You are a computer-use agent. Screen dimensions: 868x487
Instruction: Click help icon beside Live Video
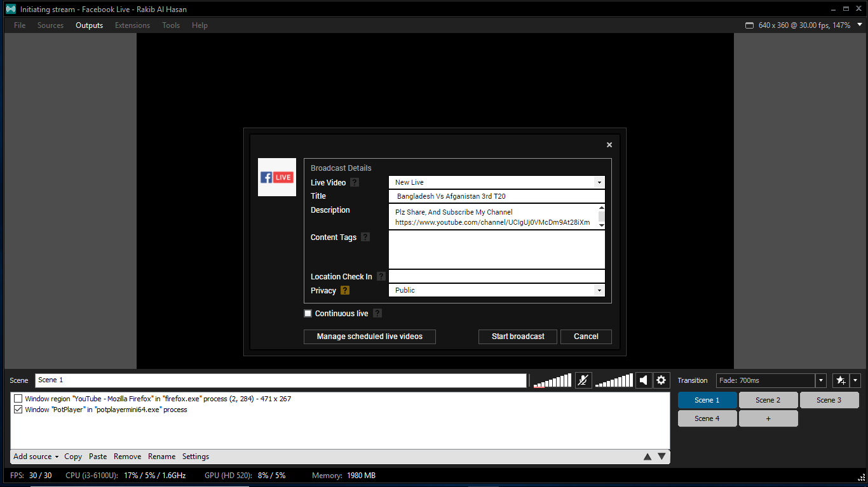point(355,183)
